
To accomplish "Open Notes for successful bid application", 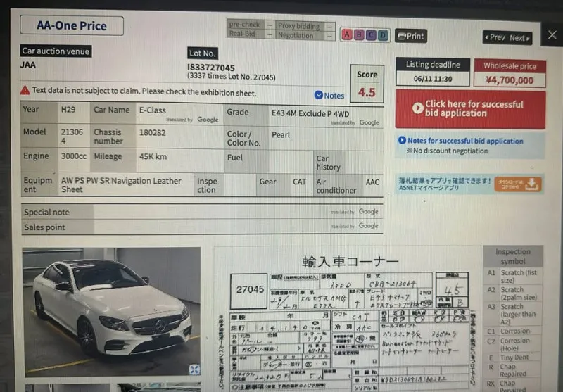I will tap(461, 141).
